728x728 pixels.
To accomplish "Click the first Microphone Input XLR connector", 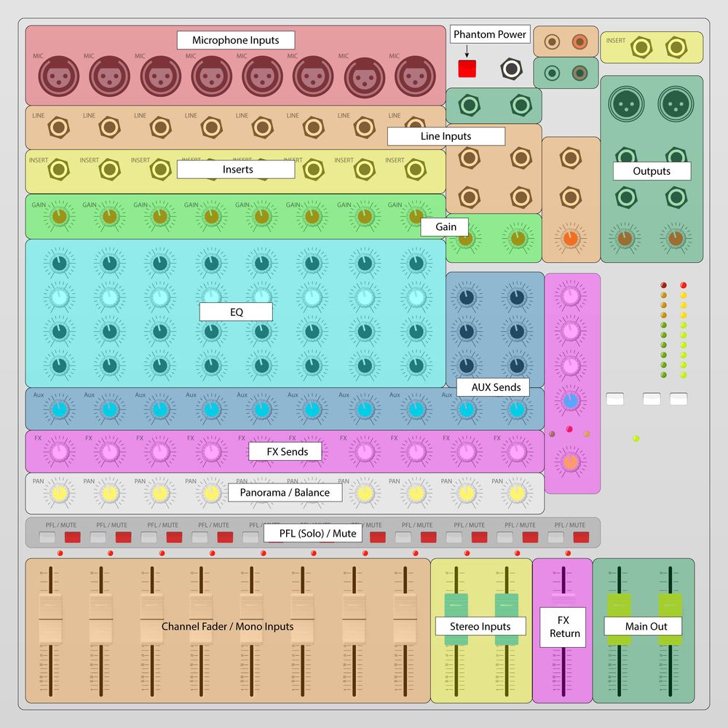I will [58, 75].
